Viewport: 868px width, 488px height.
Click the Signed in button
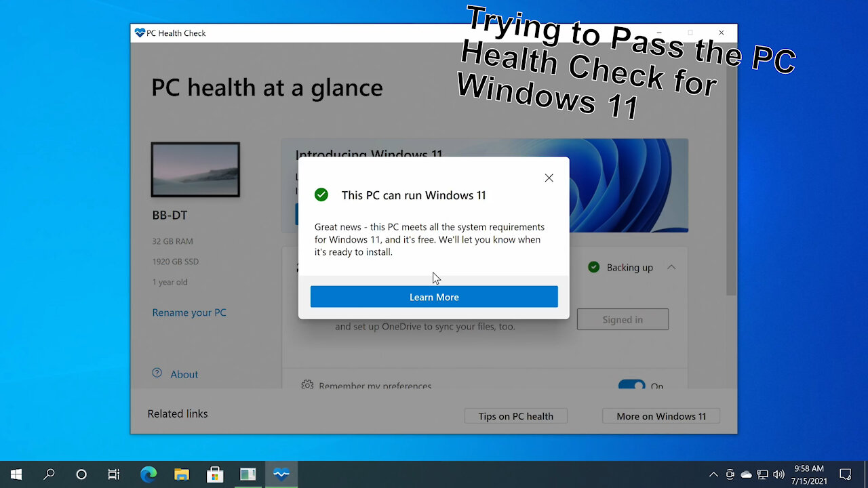click(623, 319)
